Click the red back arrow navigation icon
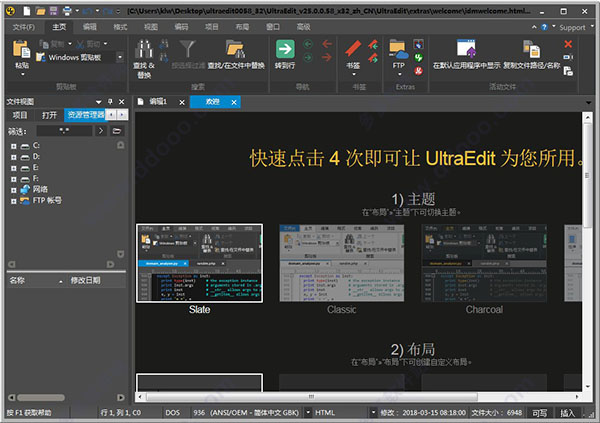The width and height of the screenshot is (600, 423). coord(327,44)
